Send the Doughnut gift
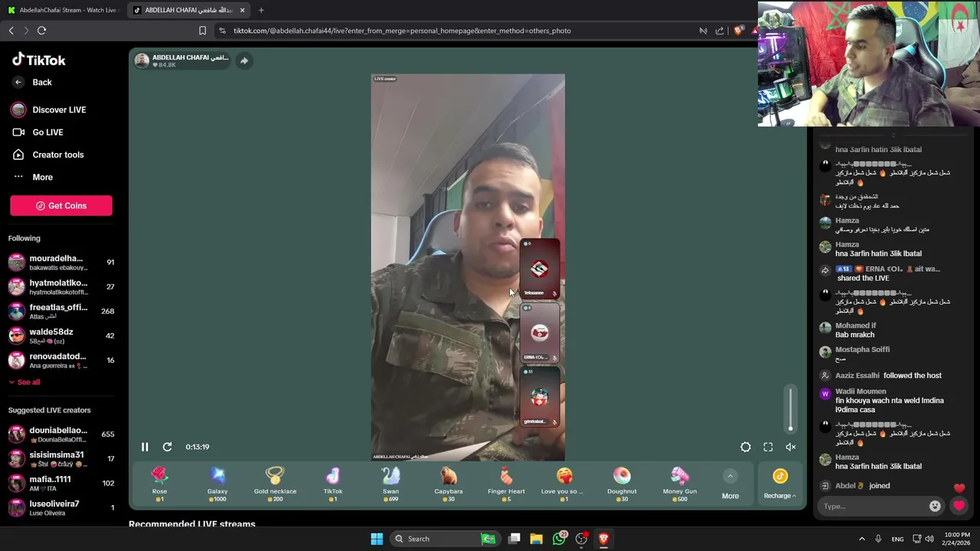Viewport: 980px width, 551px height. [x=622, y=483]
